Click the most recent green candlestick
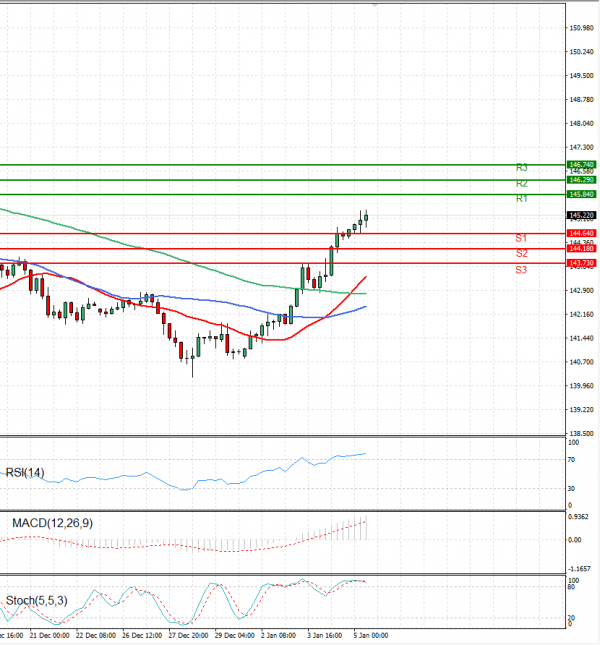 [x=366, y=218]
